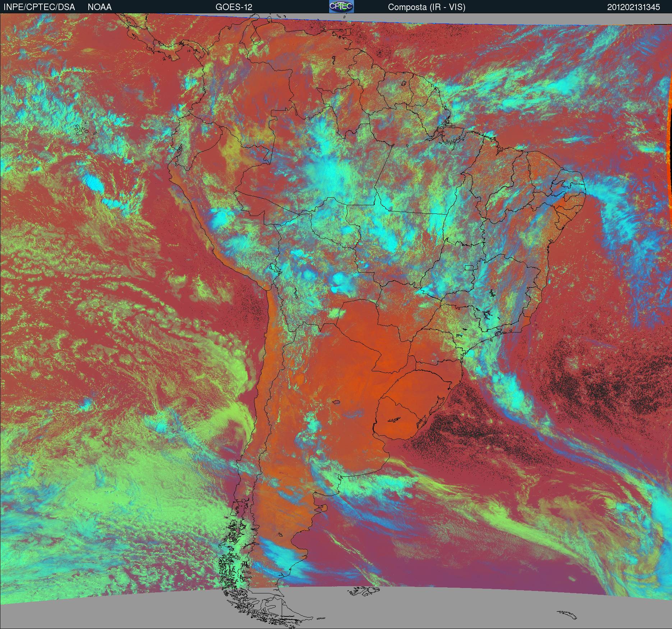The height and width of the screenshot is (629, 672).
Task: Select the GOES-12 satellite label
Action: tap(234, 7)
